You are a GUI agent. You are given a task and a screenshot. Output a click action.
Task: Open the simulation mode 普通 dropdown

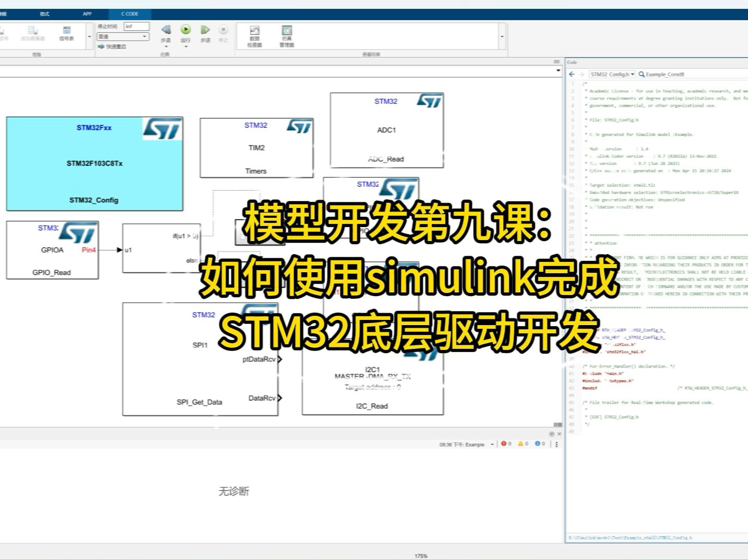click(x=123, y=36)
